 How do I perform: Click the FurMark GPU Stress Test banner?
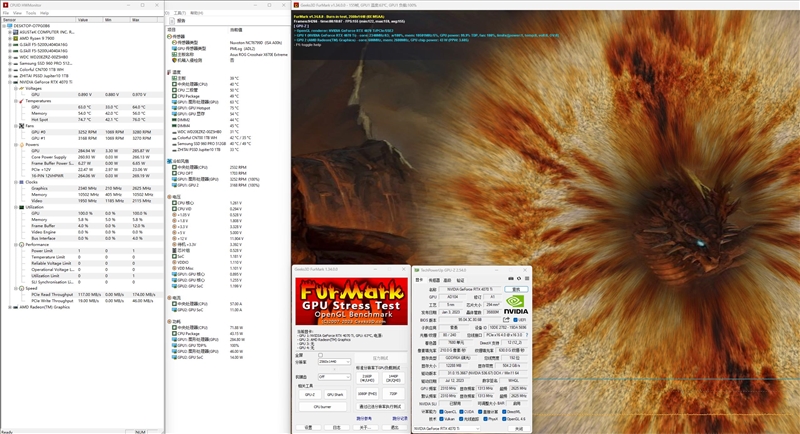[x=352, y=301]
